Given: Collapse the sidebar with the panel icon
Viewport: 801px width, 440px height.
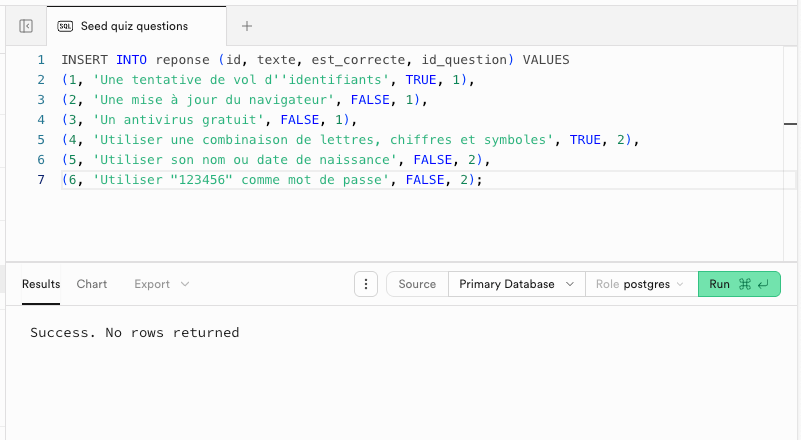Looking at the screenshot, I should [x=26, y=26].
